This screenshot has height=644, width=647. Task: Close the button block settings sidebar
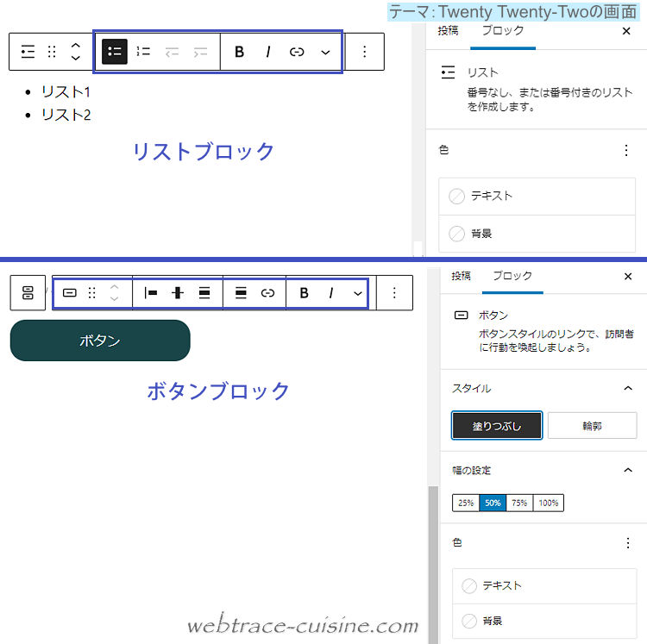point(628,276)
